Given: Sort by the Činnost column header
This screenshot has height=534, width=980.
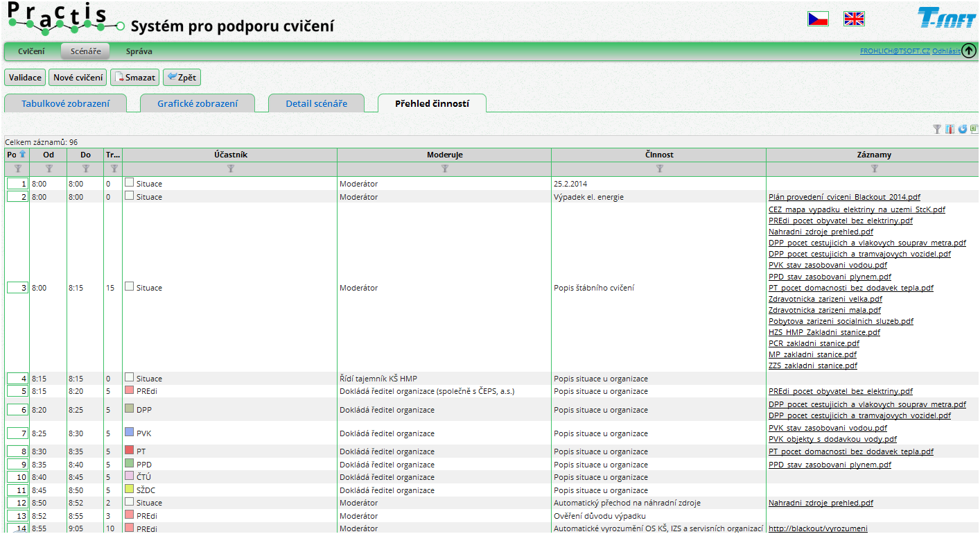Looking at the screenshot, I should [659, 155].
